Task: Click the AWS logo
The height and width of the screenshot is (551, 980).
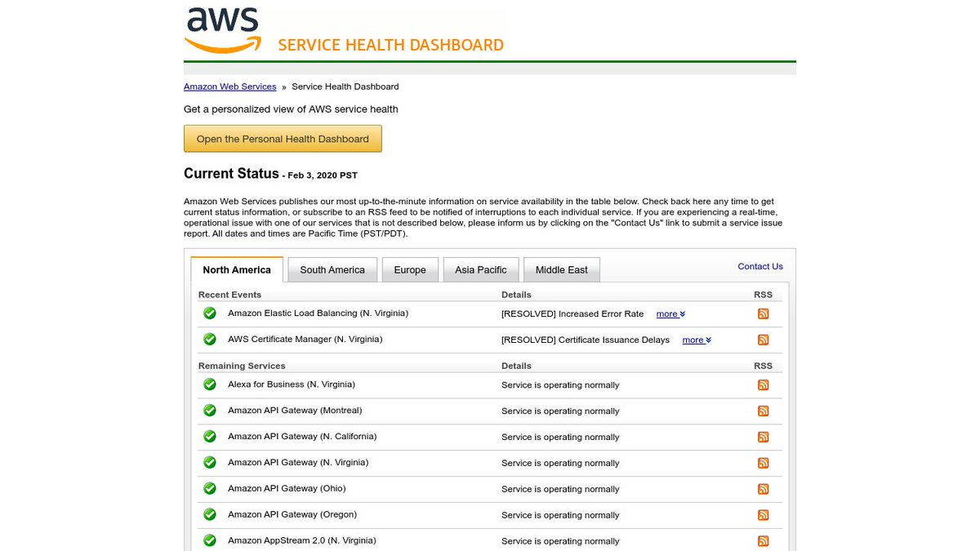Action: (x=223, y=30)
